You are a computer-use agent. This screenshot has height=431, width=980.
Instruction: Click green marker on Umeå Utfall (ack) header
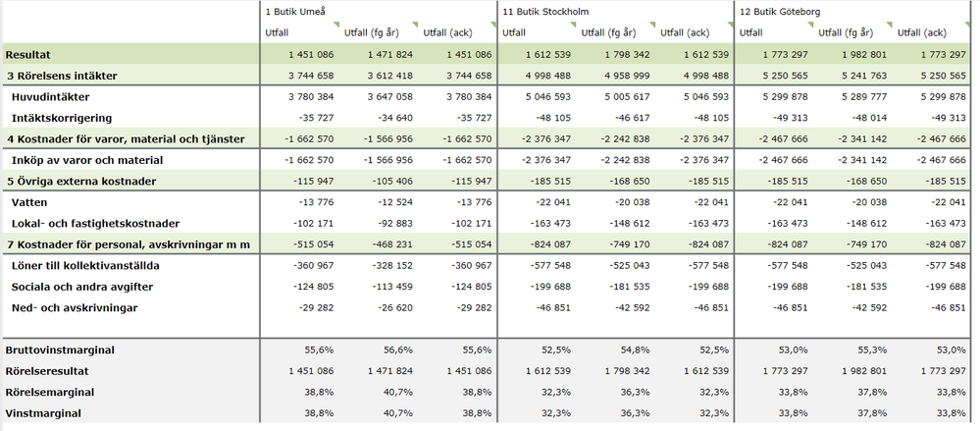click(x=492, y=25)
